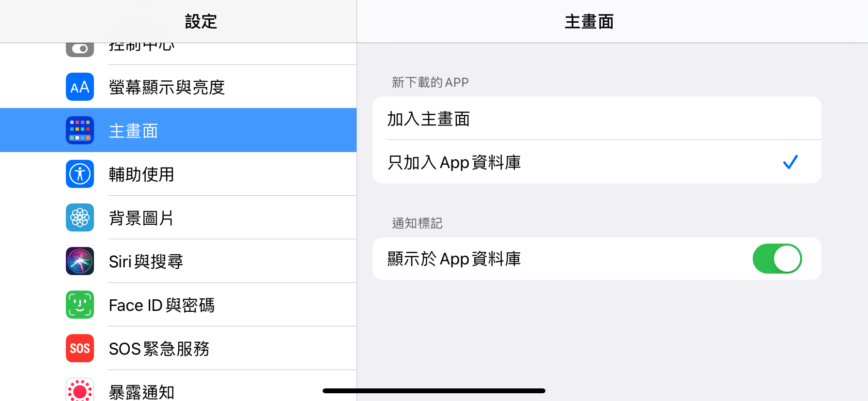The image size is (868, 401).
Task: Select 加入主畫面 option
Action: (596, 119)
